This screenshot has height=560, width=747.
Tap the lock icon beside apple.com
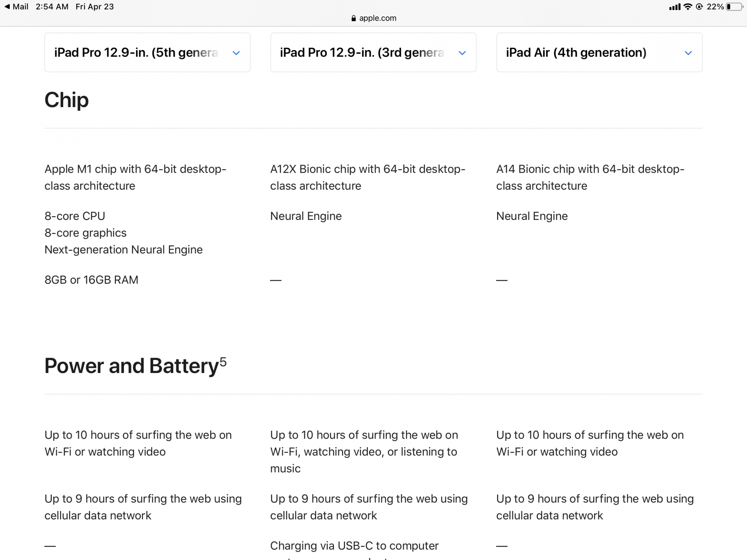click(x=354, y=18)
